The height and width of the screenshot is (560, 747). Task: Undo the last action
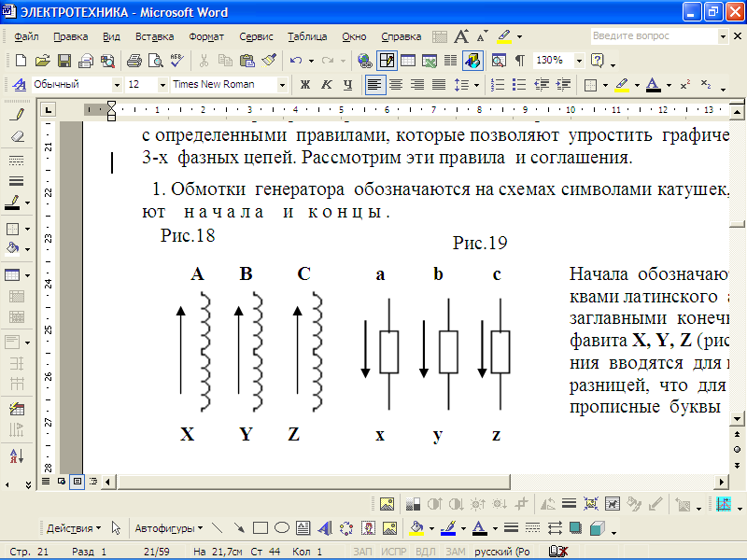(x=296, y=61)
